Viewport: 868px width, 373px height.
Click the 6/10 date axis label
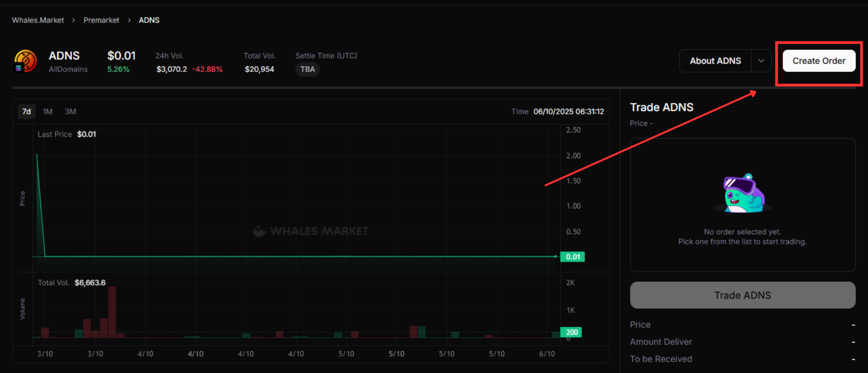click(547, 354)
